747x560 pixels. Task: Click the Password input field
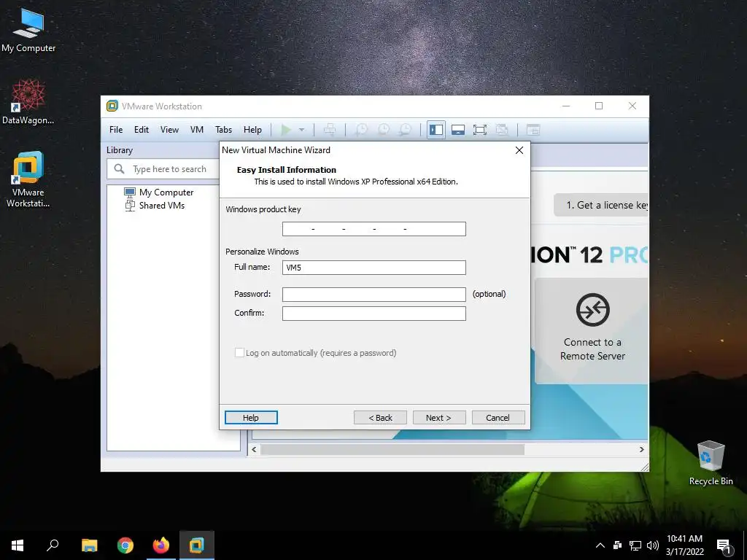pos(374,295)
